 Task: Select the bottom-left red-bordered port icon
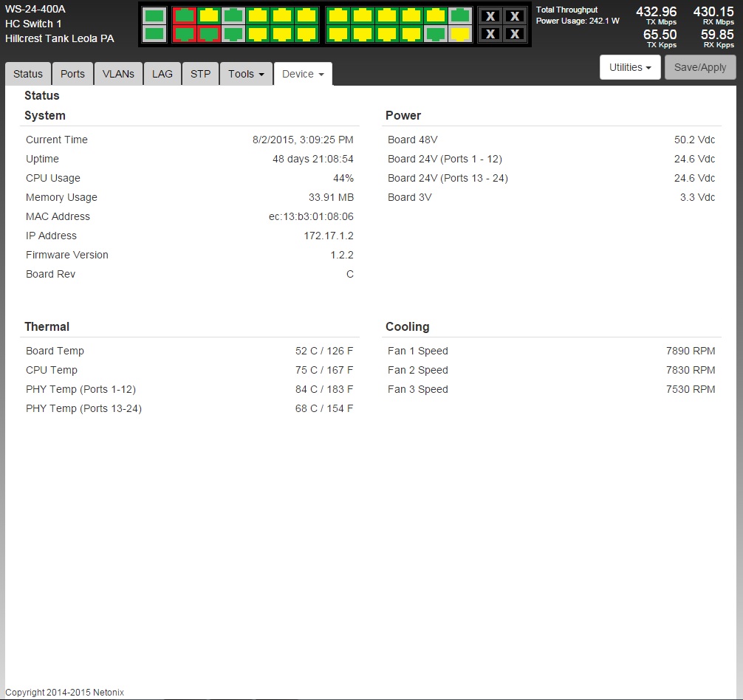(x=185, y=34)
